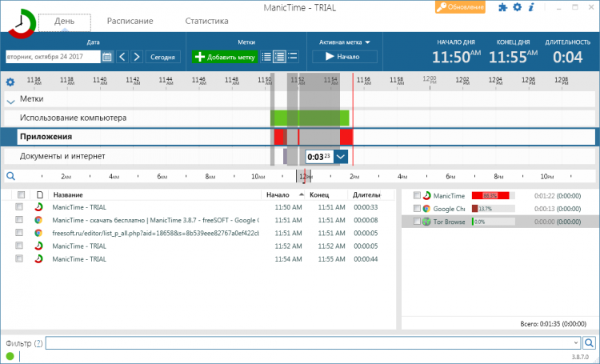Click the Сегодня button

(162, 57)
